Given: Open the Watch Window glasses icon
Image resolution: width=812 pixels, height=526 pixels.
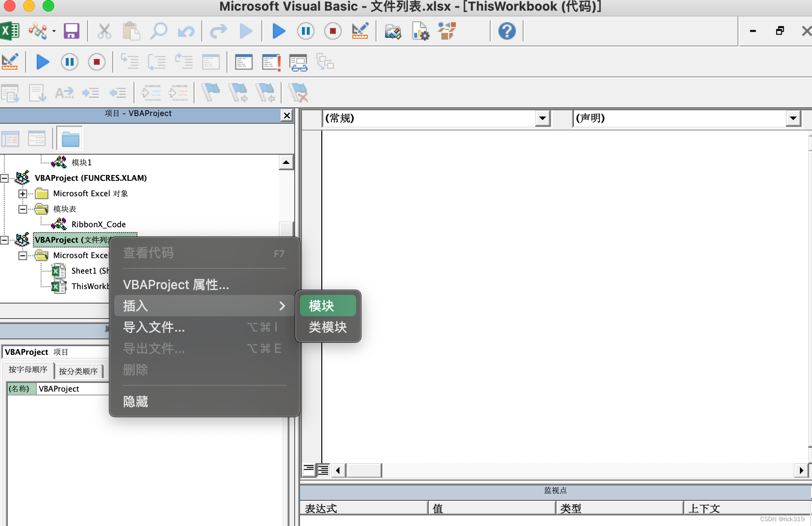Looking at the screenshot, I should point(298,62).
